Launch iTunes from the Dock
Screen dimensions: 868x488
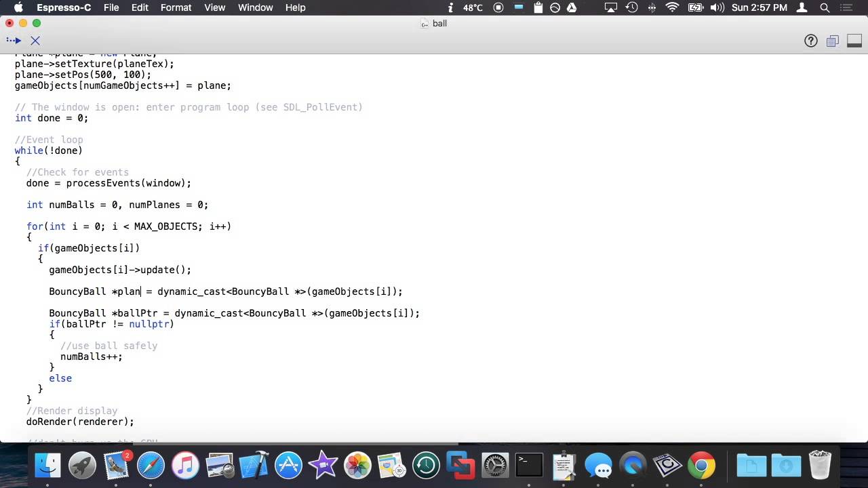coord(185,466)
